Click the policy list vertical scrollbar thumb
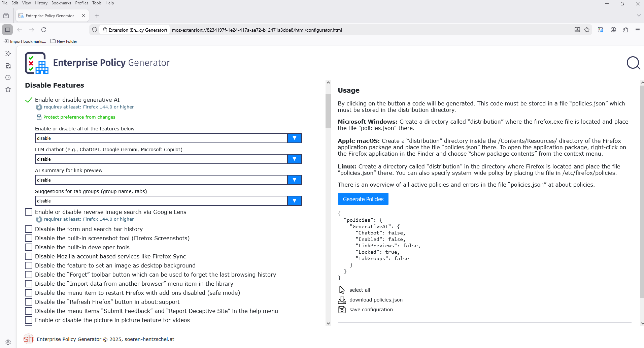644x348 pixels. [x=328, y=111]
